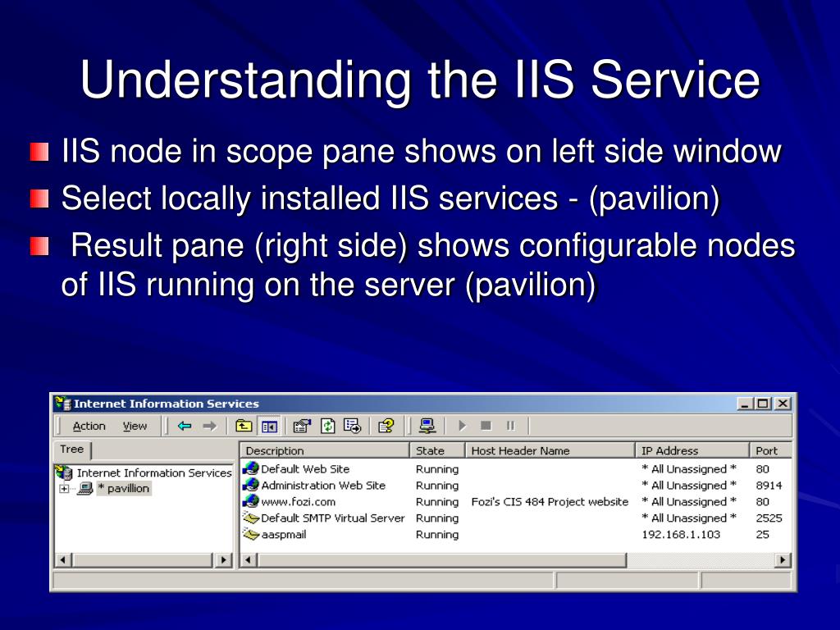Viewport: 840px width, 630px height.
Task: Minimize the Internet Information Services window
Action: click(745, 404)
